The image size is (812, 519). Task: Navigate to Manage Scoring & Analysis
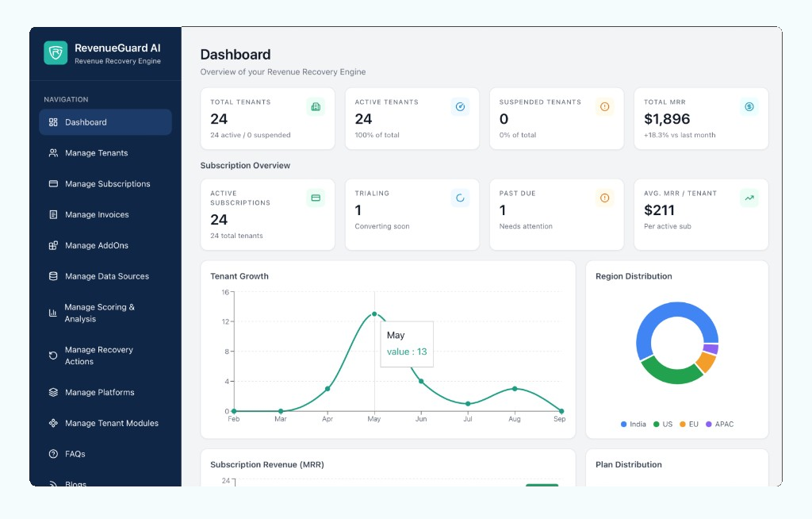(105, 313)
